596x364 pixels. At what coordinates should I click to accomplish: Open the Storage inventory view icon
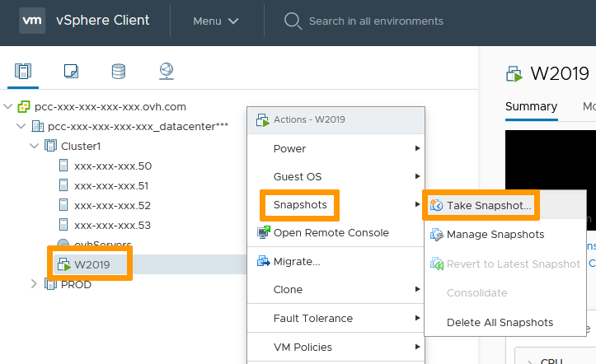coord(119,72)
